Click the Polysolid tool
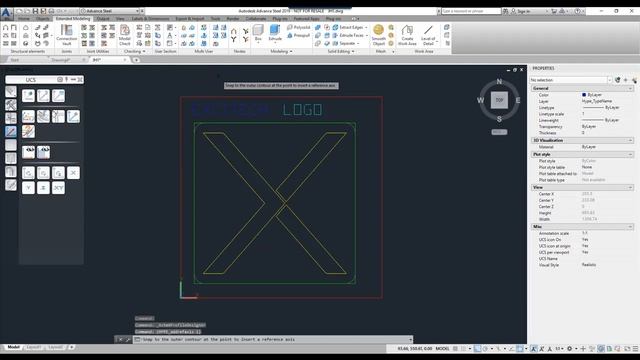The height and width of the screenshot is (360, 640). [298, 27]
